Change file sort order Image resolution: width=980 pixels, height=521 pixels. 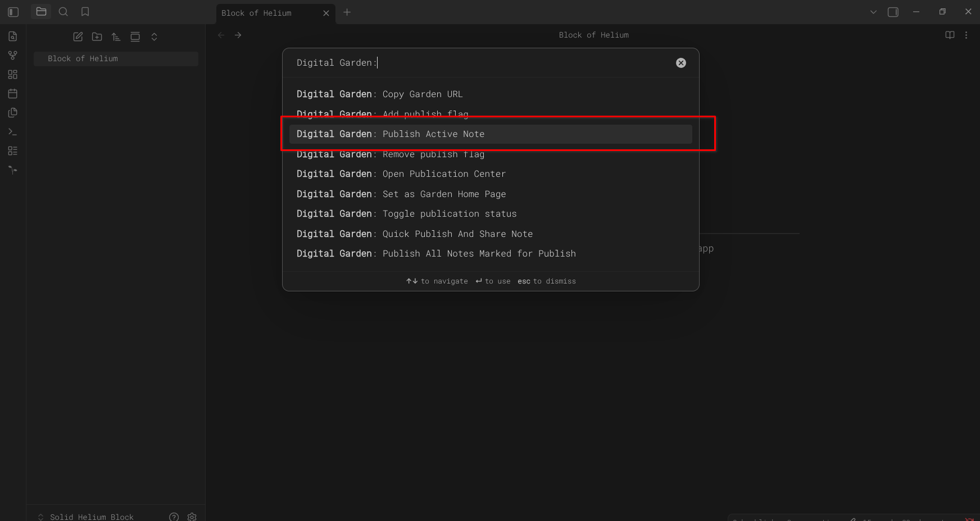point(116,37)
